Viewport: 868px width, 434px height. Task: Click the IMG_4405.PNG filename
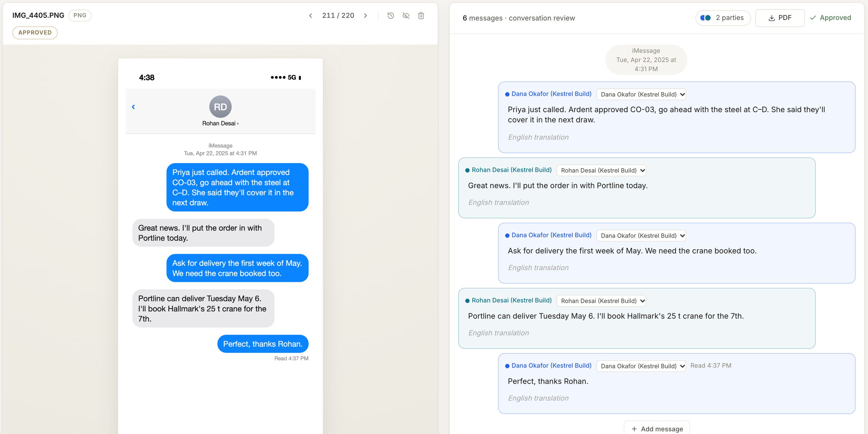pyautogui.click(x=38, y=15)
